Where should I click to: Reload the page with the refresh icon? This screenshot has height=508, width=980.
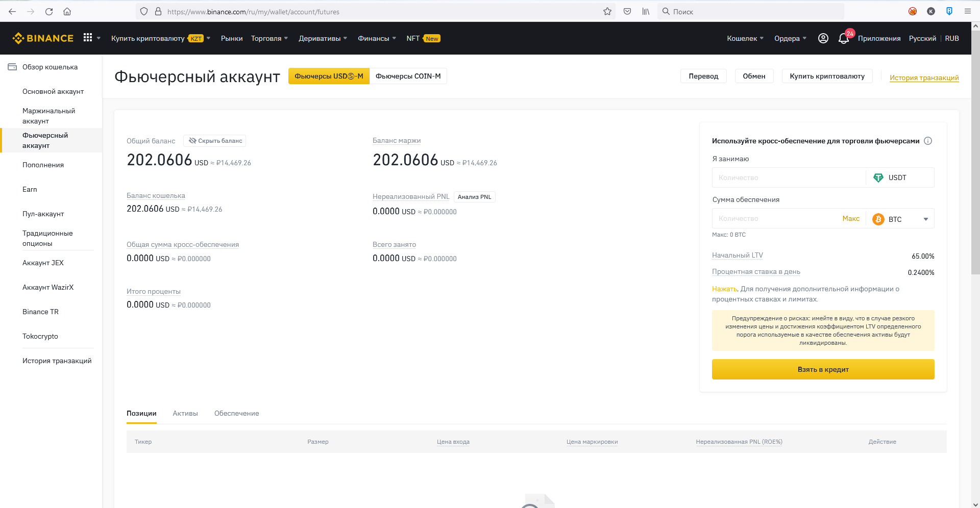[49, 11]
